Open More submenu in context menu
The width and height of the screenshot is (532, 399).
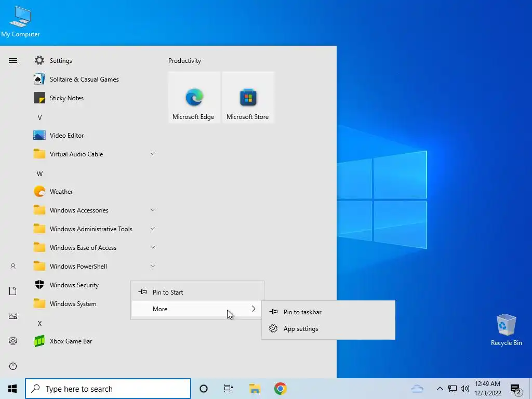tap(197, 309)
